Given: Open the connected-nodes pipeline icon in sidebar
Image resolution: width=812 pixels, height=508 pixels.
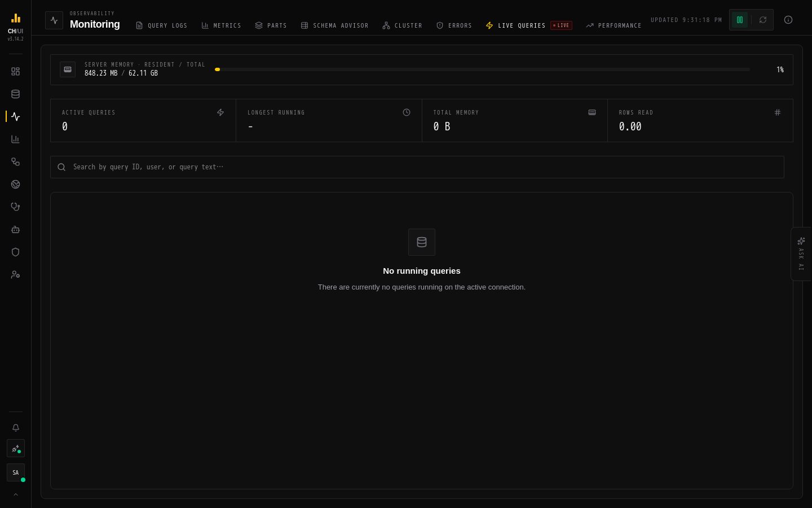Looking at the screenshot, I should (15, 162).
